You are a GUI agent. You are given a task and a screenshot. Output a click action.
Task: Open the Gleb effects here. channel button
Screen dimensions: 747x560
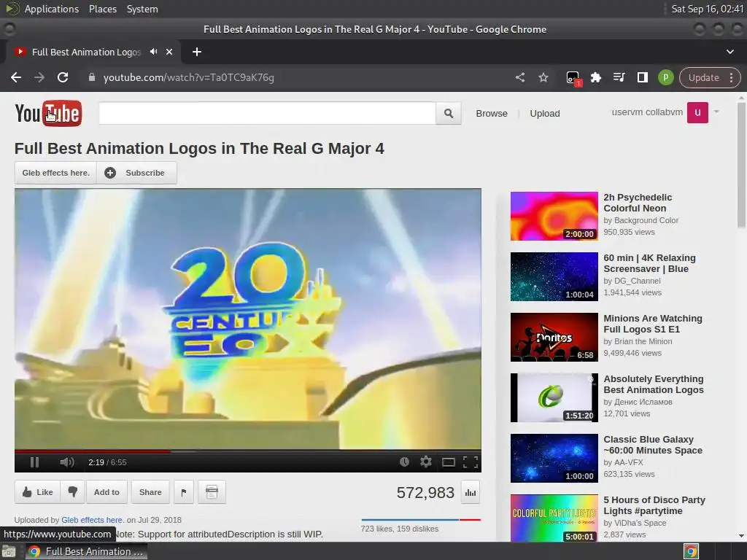pyautogui.click(x=55, y=173)
